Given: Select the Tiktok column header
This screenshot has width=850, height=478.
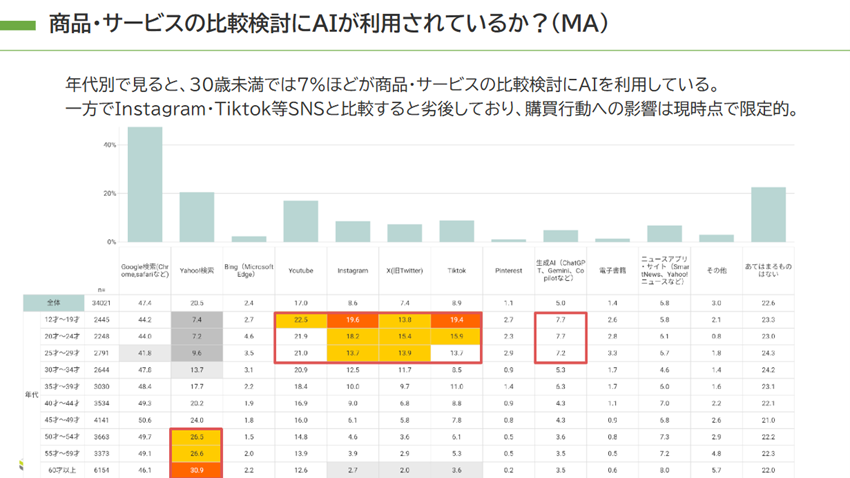Looking at the screenshot, I should point(456,270).
